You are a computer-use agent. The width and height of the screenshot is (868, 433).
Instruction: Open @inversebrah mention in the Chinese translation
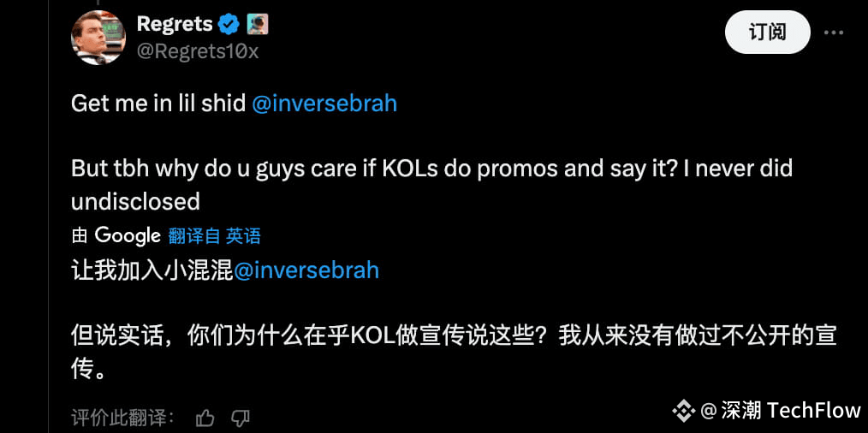tap(306, 270)
